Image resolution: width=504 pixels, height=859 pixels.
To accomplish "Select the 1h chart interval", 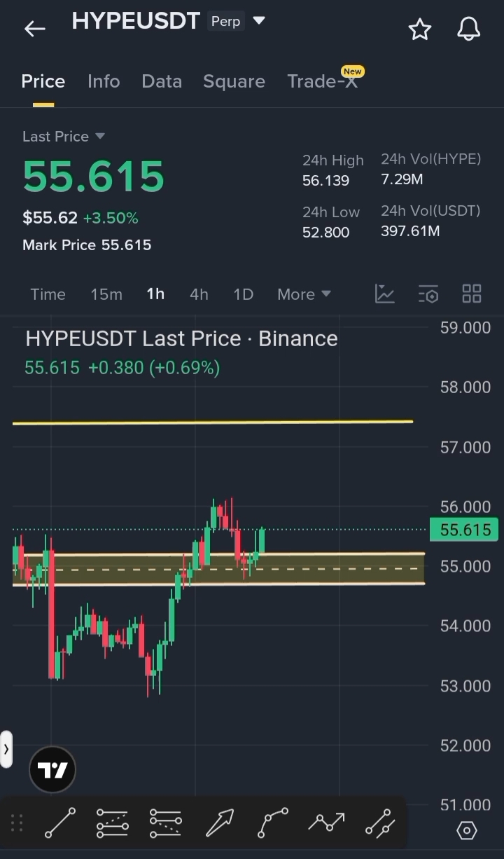I will click(x=155, y=294).
